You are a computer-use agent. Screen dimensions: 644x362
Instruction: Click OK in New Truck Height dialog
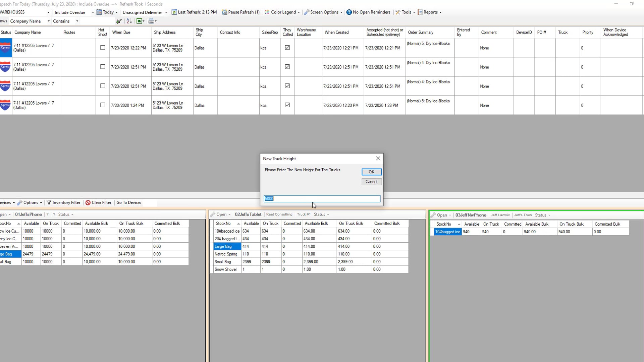371,172
